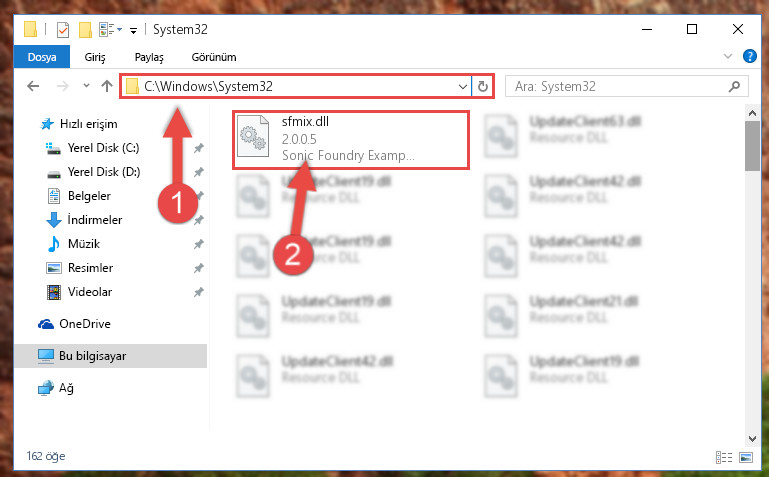Switch to details view button
This screenshot has height=477, width=769.
724,457
